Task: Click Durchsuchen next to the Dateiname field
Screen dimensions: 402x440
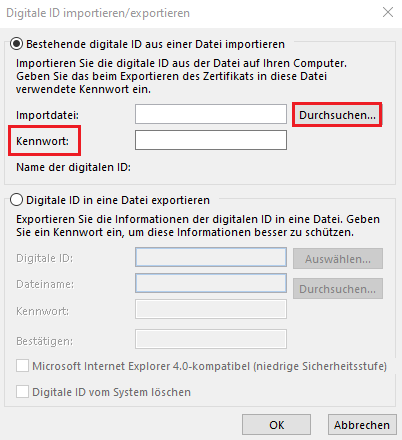Action: [x=338, y=289]
